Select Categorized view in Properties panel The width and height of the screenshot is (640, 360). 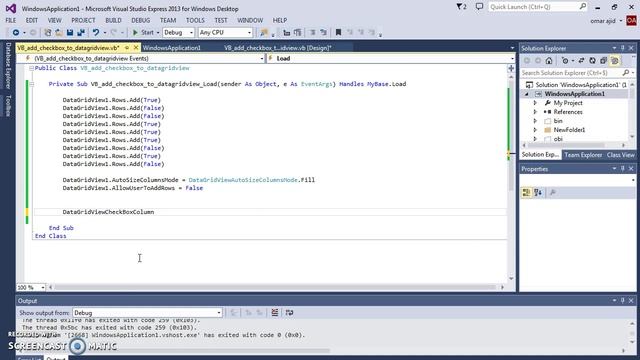[527, 192]
